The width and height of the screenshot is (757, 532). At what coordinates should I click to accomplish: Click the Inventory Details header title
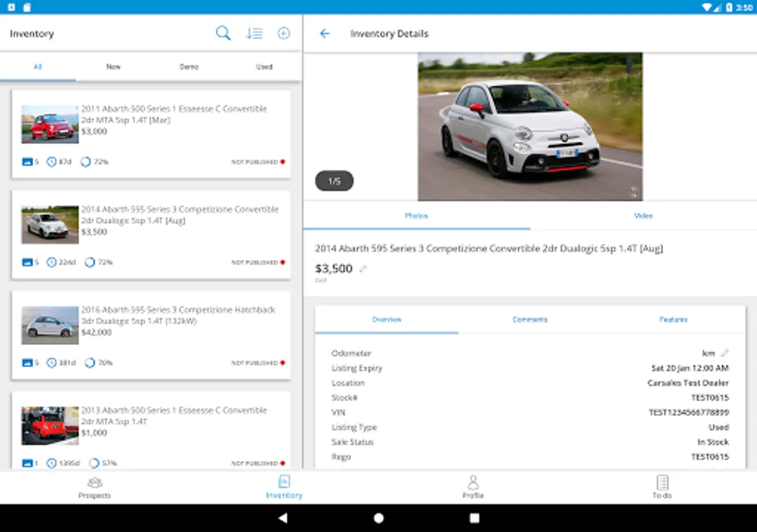coord(389,34)
